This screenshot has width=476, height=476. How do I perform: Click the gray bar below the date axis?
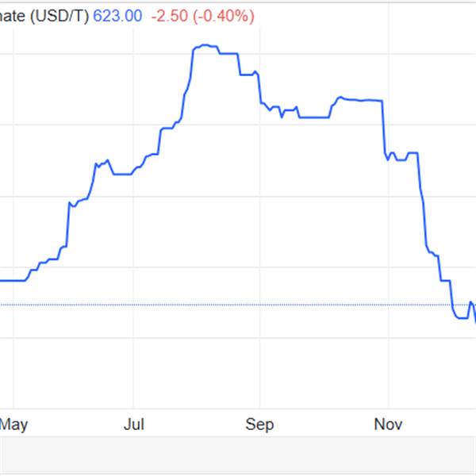pos(238,456)
